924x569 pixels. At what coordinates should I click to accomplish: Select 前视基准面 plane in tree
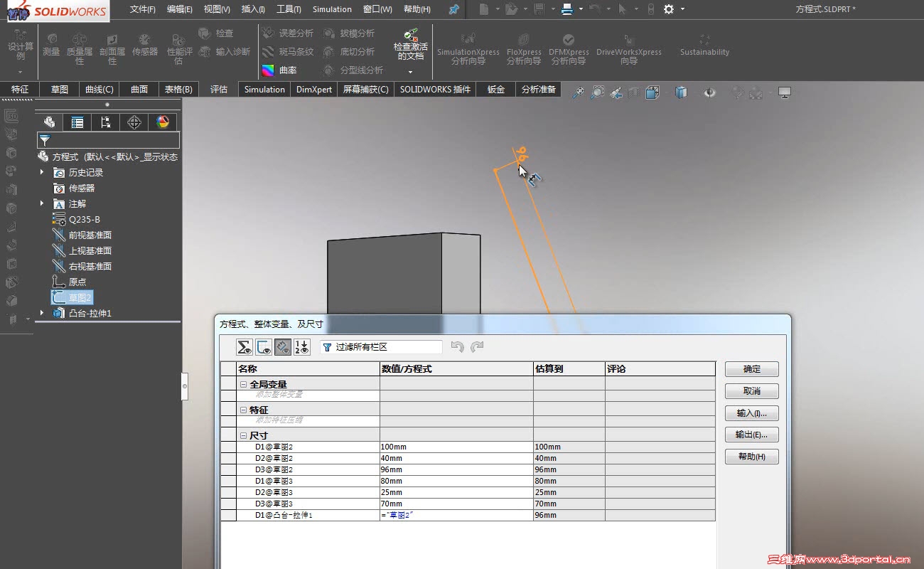[90, 235]
